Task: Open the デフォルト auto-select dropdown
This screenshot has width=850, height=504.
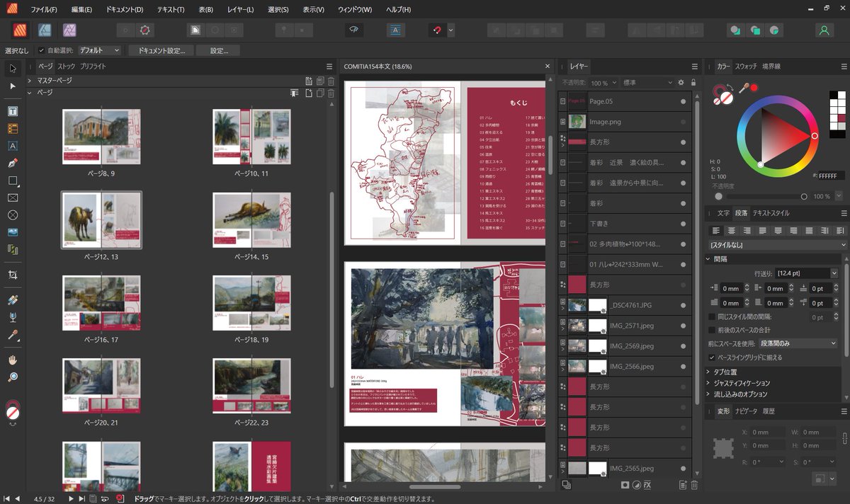Action: 99,51
